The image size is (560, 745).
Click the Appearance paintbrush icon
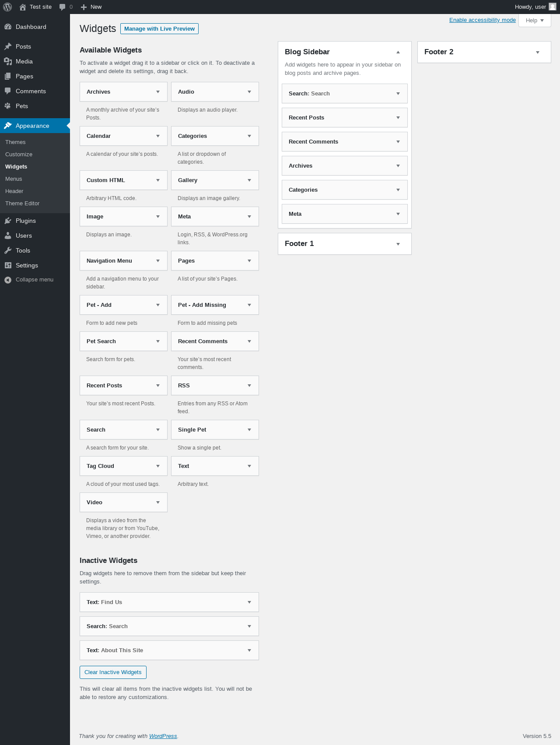click(x=8, y=126)
